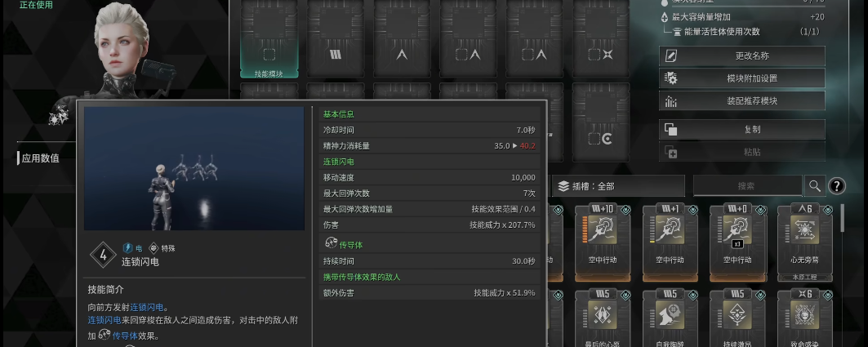Viewport: 868px width, 347px height.
Task: Select the 空中行动 module card with +1
Action: (670, 242)
